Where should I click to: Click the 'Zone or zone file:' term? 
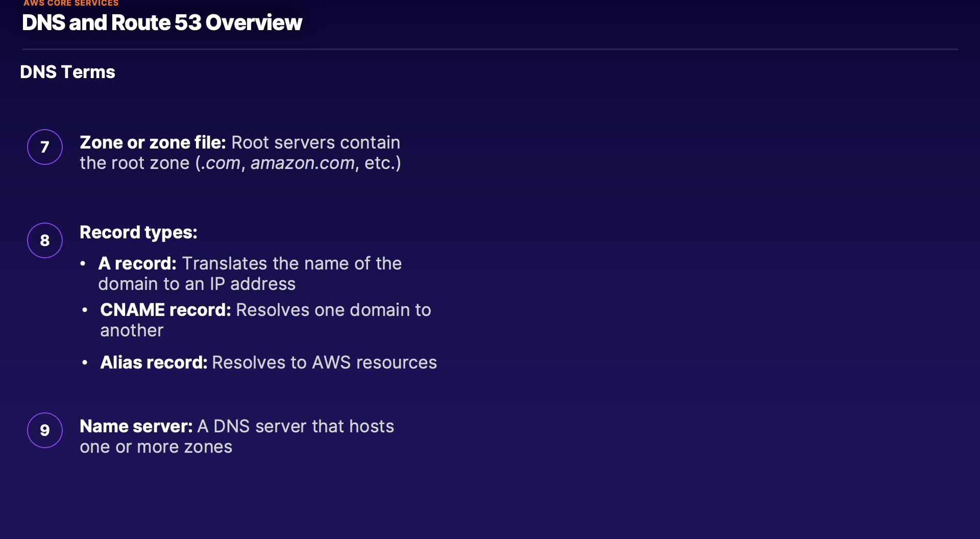click(153, 142)
